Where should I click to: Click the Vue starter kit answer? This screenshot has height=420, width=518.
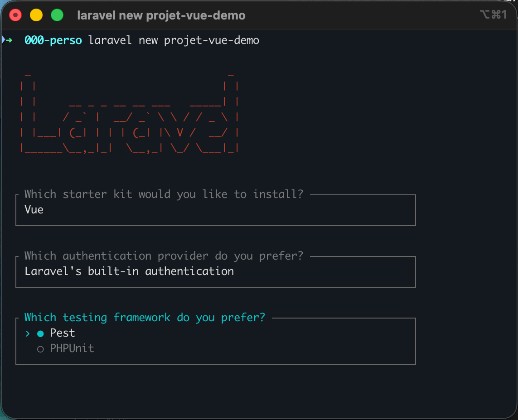tap(34, 210)
